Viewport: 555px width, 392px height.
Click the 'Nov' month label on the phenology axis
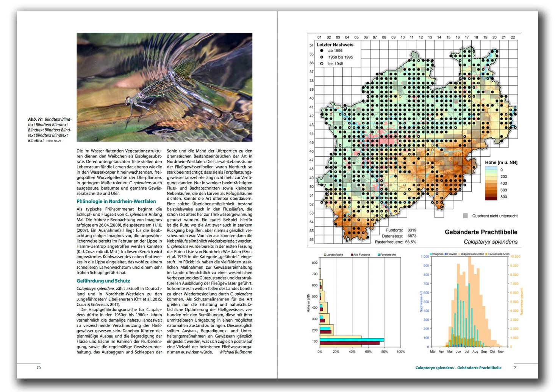coord(500,352)
